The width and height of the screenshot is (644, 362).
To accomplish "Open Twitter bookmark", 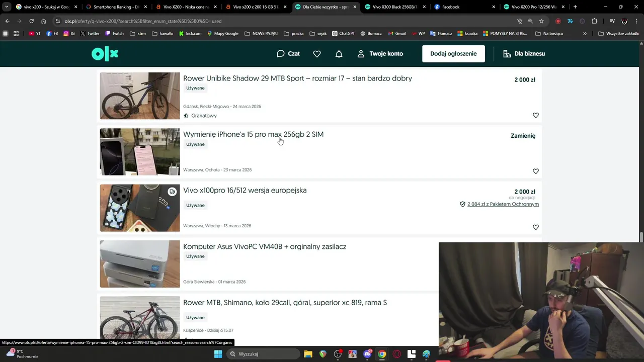I will coord(90,33).
